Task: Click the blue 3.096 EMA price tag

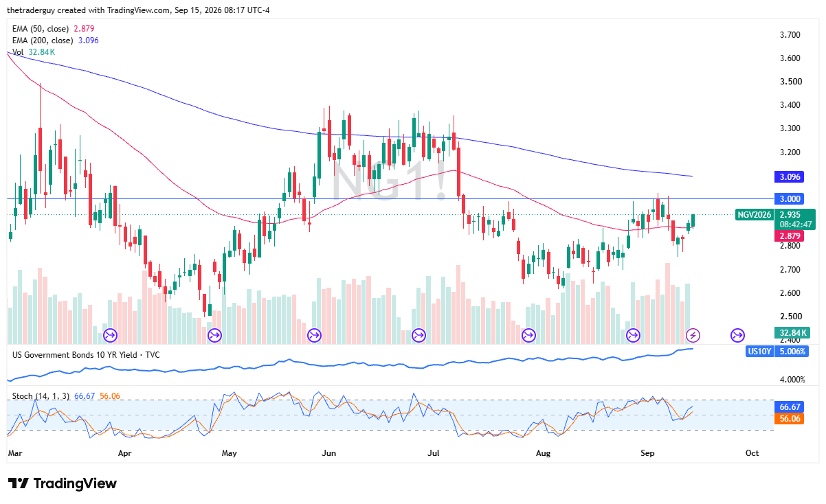Action: click(x=790, y=176)
